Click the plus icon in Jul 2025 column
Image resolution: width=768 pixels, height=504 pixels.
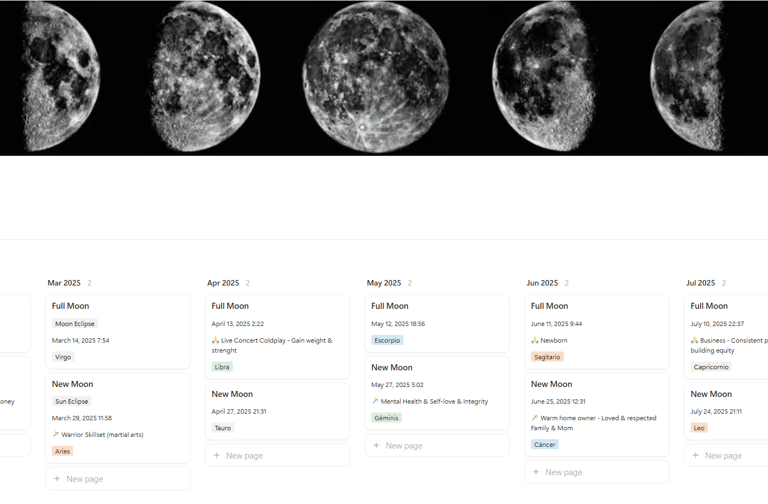click(696, 456)
